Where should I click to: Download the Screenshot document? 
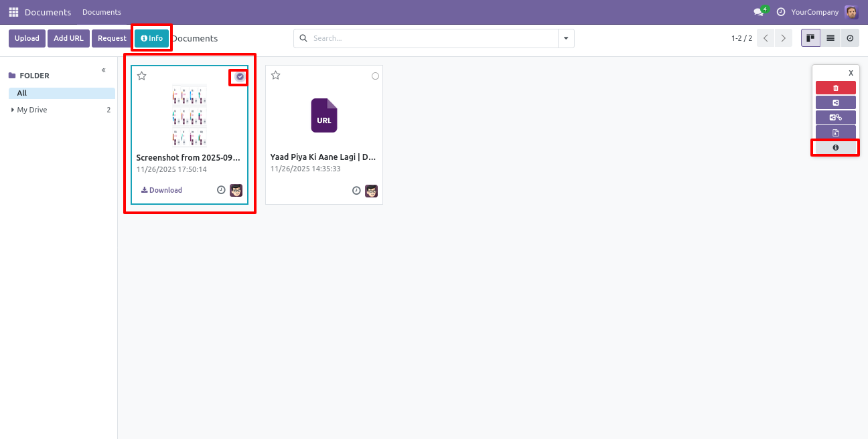[x=161, y=190]
